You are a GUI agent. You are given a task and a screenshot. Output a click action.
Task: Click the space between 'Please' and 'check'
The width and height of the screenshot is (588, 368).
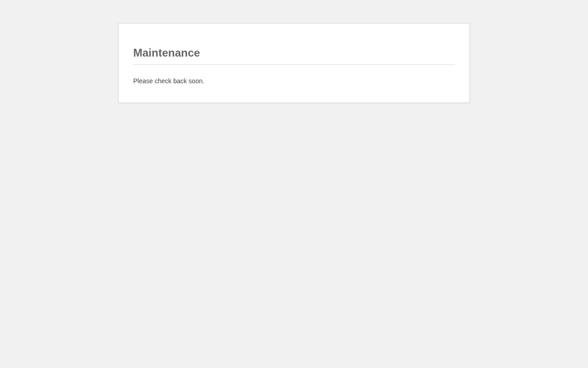[154, 81]
